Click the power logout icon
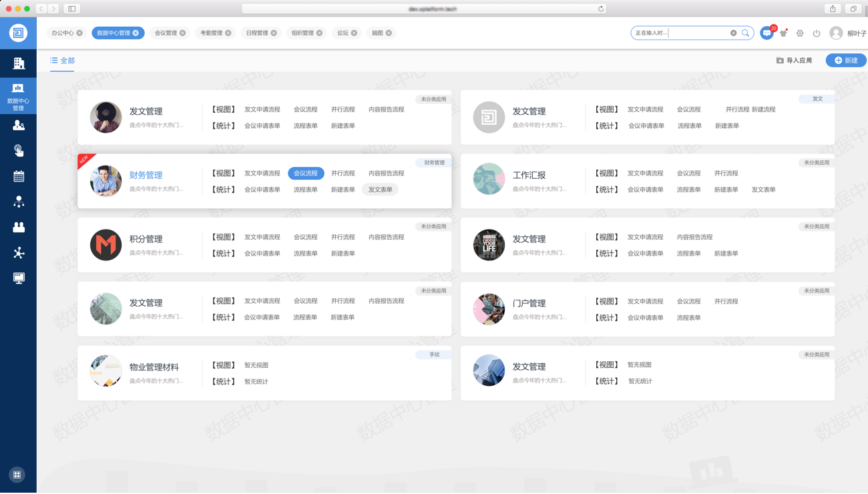 pyautogui.click(x=816, y=33)
